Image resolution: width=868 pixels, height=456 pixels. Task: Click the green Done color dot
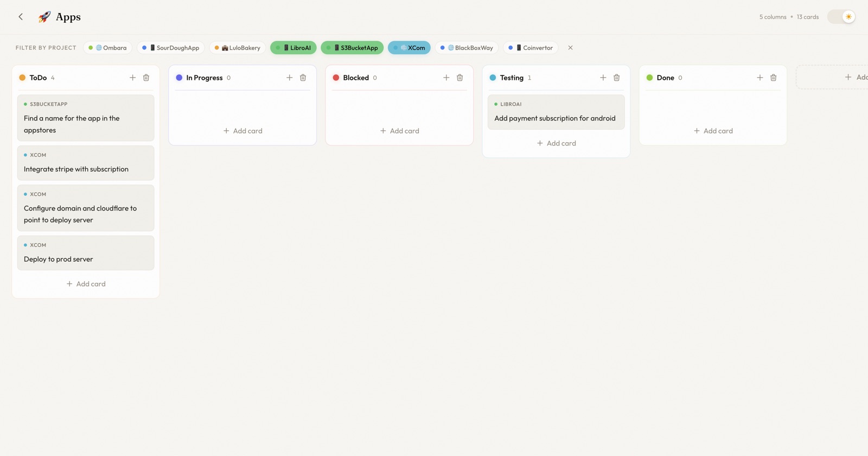(649, 78)
